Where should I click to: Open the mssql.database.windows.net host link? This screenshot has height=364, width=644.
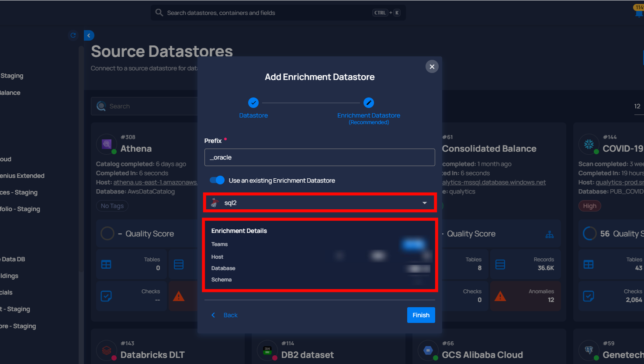(x=494, y=182)
